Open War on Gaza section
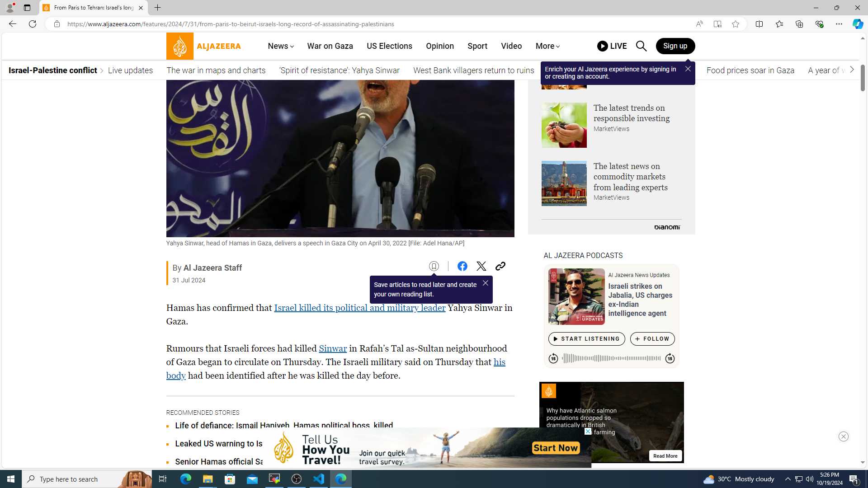The height and width of the screenshot is (488, 868). coord(330,46)
